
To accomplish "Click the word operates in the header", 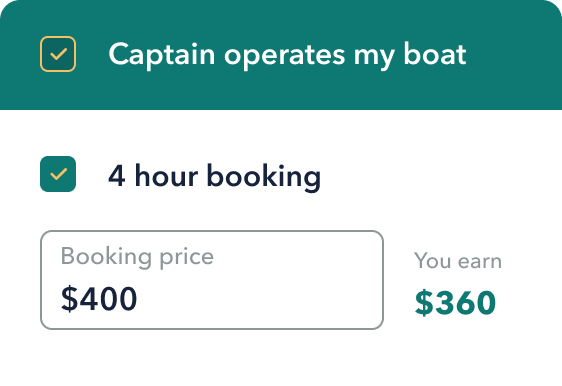I will [284, 55].
